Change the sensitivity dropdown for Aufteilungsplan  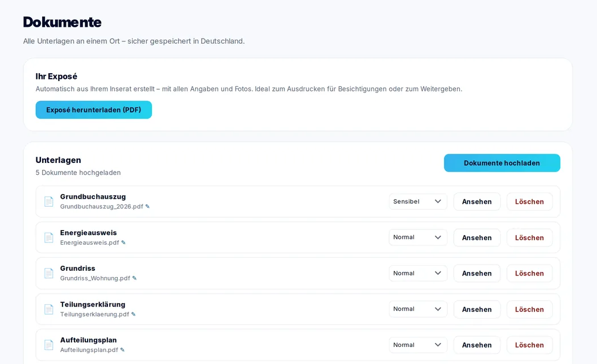point(418,345)
